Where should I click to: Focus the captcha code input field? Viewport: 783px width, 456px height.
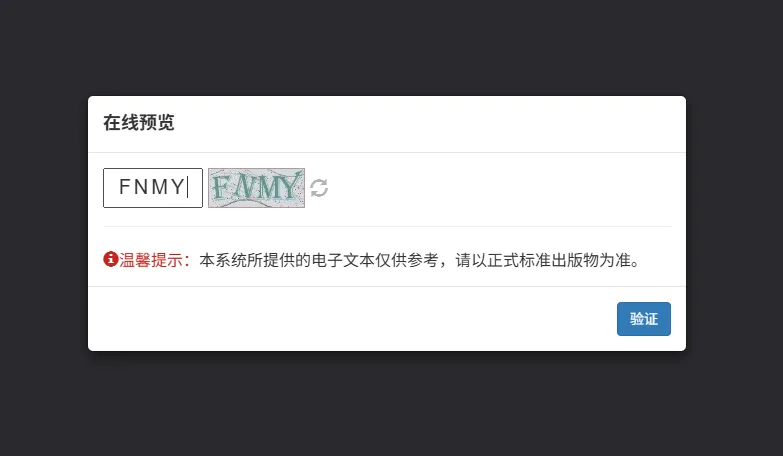[153, 188]
